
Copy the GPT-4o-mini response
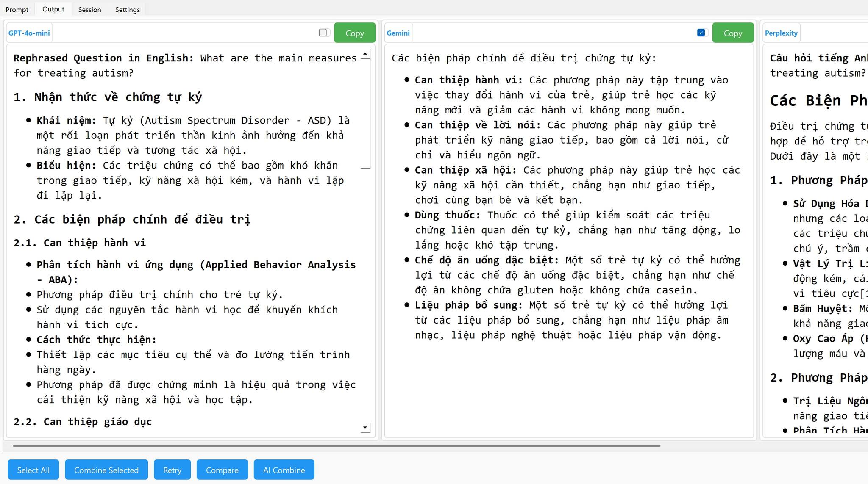coord(354,33)
